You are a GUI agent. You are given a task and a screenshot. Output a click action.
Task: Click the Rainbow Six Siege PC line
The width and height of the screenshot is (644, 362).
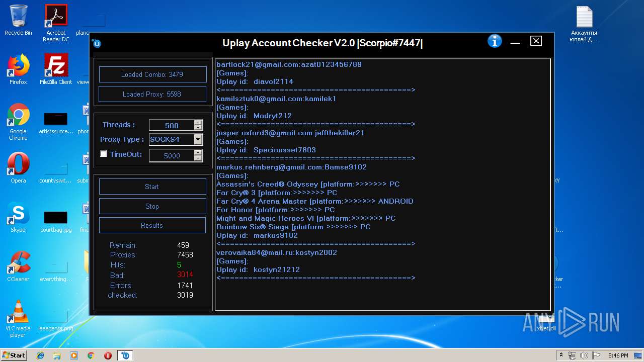coord(293,227)
